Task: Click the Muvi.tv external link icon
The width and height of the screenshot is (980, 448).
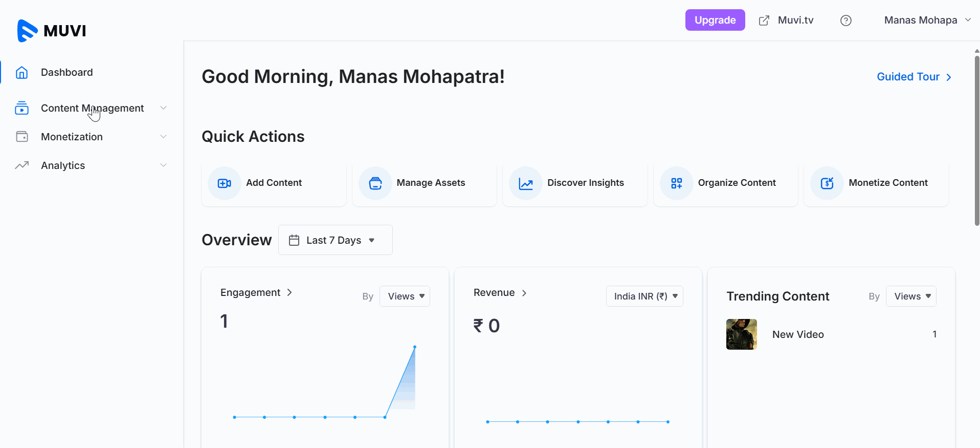Action: click(x=764, y=20)
